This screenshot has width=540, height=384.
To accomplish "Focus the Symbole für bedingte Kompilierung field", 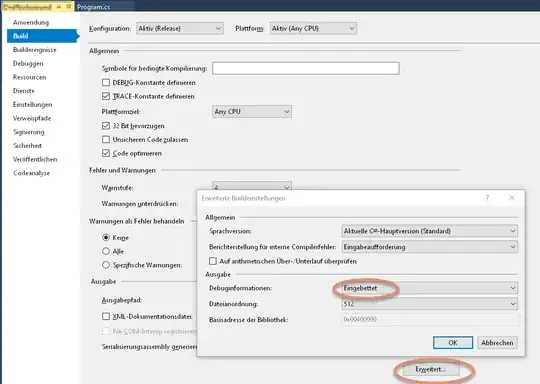I will click(x=306, y=68).
